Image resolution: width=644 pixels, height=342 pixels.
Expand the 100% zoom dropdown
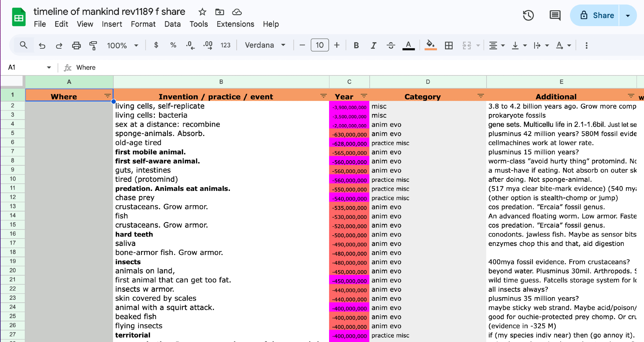tap(122, 45)
